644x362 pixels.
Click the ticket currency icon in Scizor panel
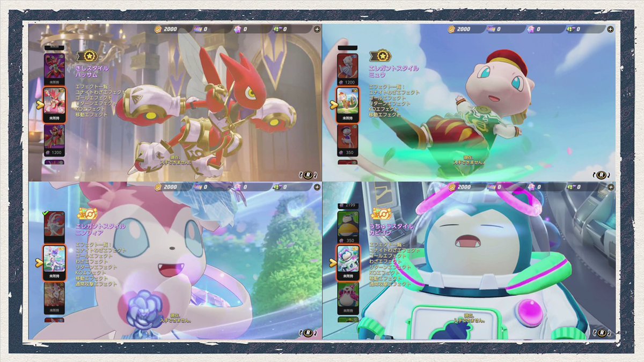(198, 29)
